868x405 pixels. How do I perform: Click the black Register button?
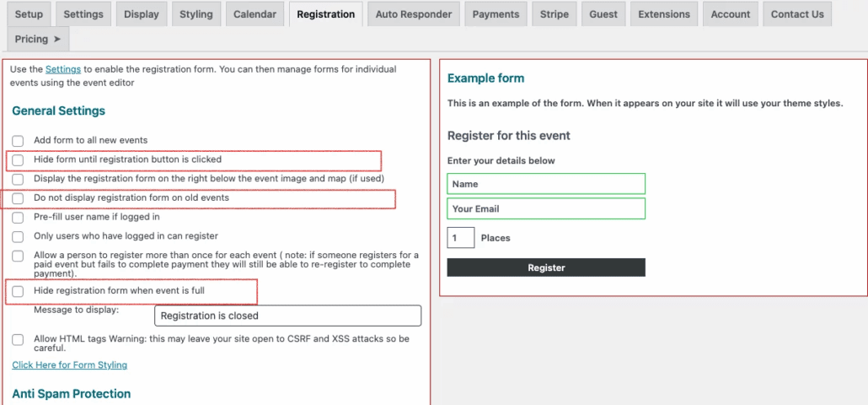click(546, 267)
